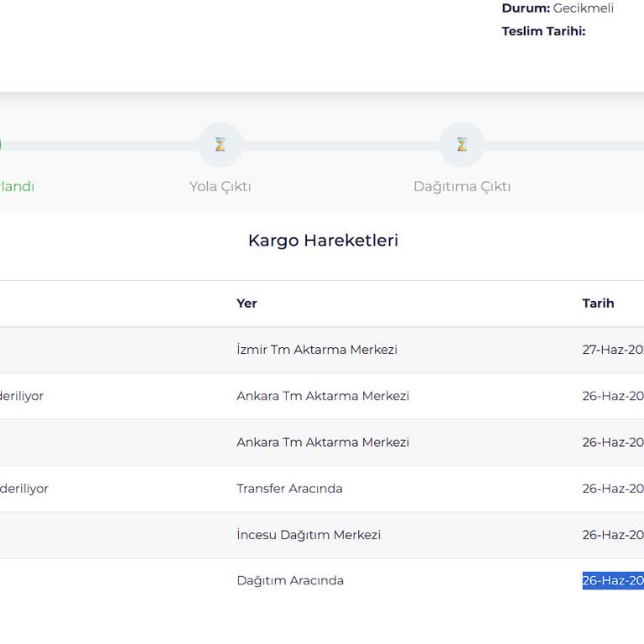
Task: Click the first Ankara Tm Aktarma Merkezi entry
Action: click(323, 396)
